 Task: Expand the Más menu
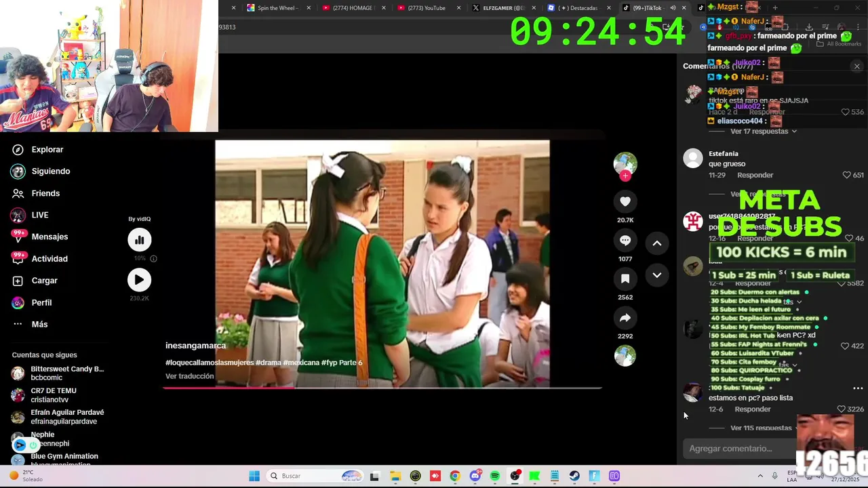point(30,324)
